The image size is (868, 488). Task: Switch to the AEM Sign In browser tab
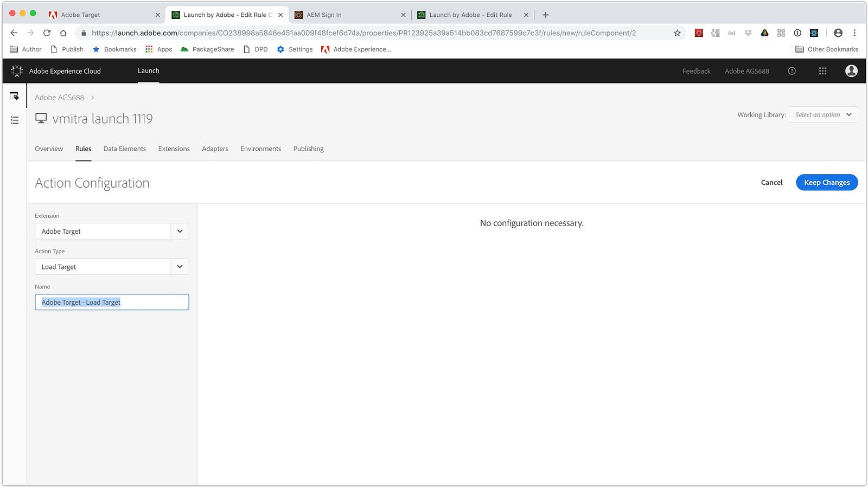349,15
